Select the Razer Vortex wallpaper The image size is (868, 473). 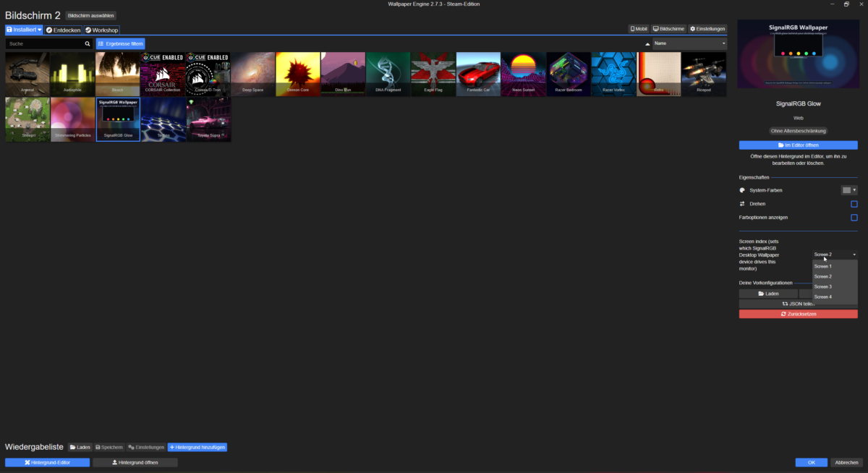[613, 74]
